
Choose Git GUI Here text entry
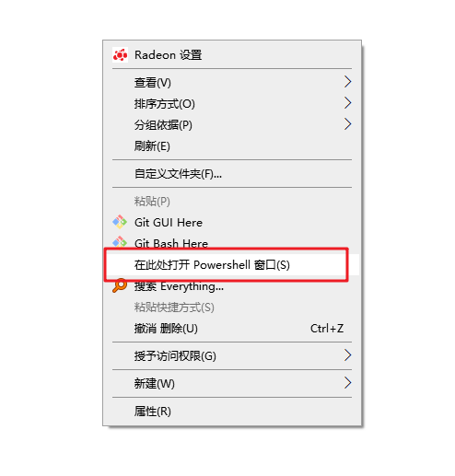pos(169,223)
